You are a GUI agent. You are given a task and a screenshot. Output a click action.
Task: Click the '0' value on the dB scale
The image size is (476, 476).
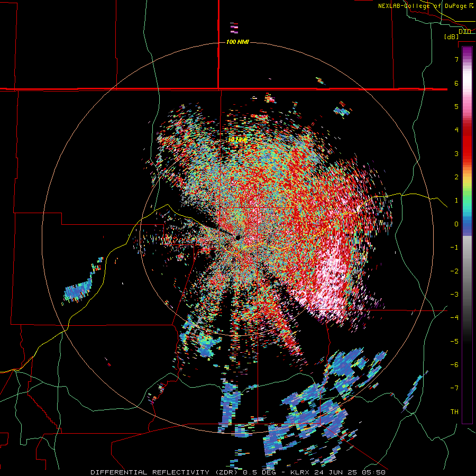(x=456, y=224)
